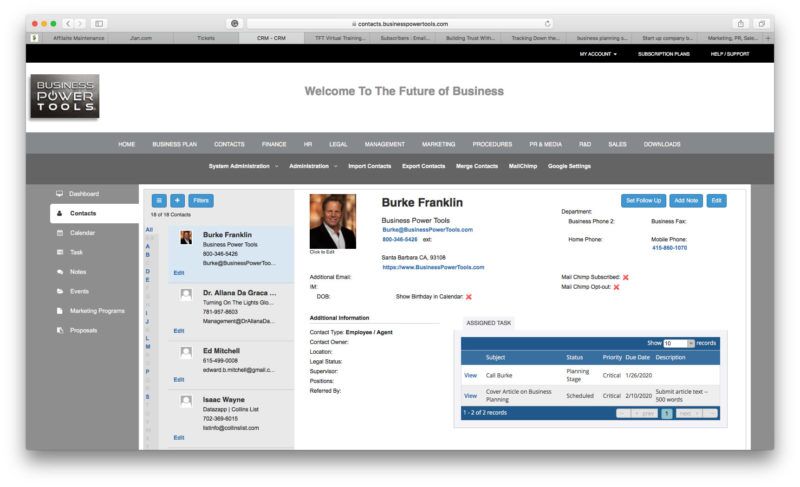Switch to the Assigned Task tab

(489, 323)
